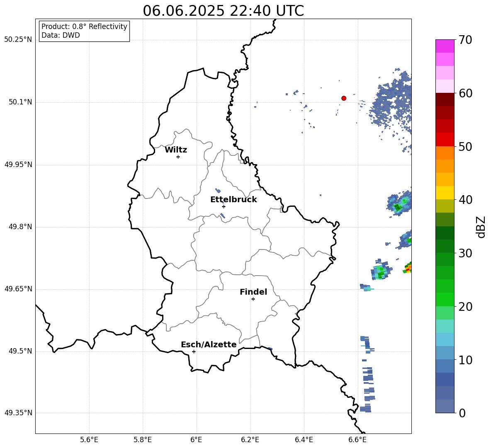The image size is (491, 448).
Task: Click the yellow colorbar segment above 40
Action: pos(445,193)
